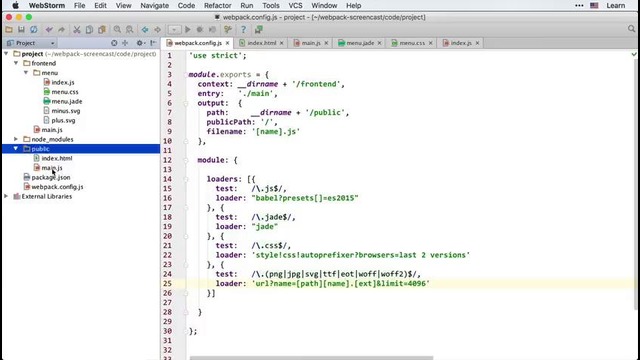Screen dimensions: 640x360
Task: Close the menu.jade tab
Action: tap(380, 43)
